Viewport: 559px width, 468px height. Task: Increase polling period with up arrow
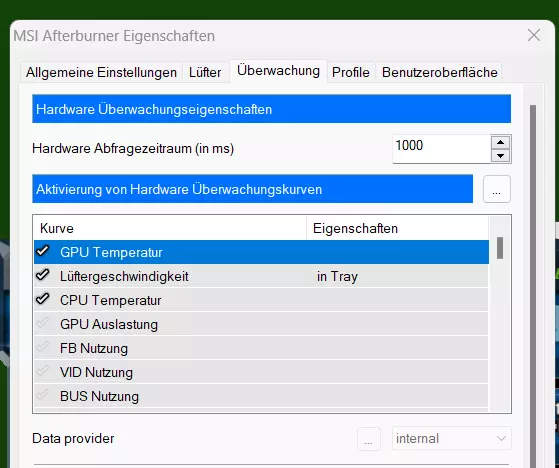pos(501,143)
